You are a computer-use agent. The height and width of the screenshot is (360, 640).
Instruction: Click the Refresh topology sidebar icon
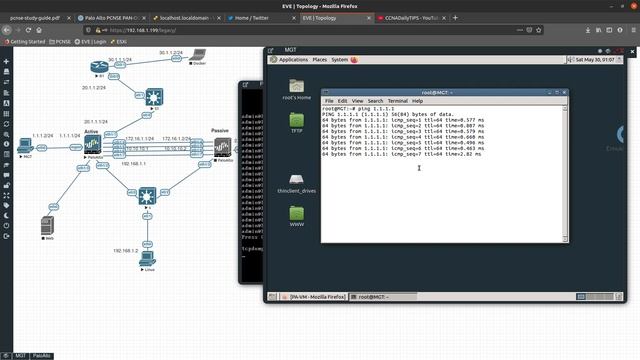tap(6, 124)
